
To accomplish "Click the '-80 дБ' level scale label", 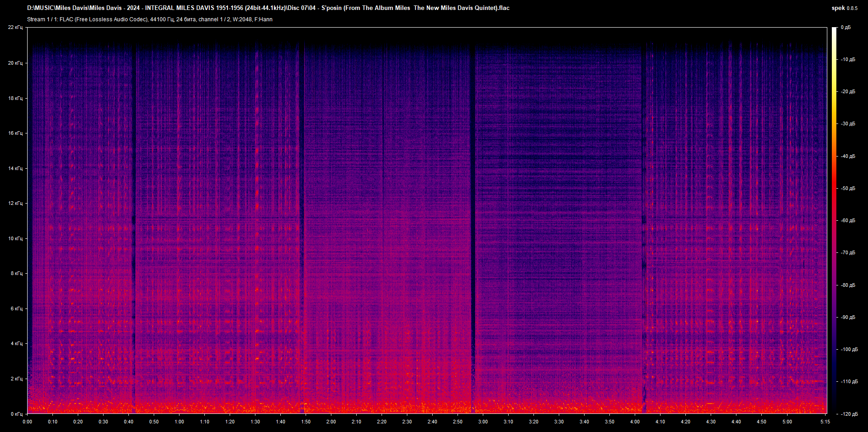I will 848,285.
